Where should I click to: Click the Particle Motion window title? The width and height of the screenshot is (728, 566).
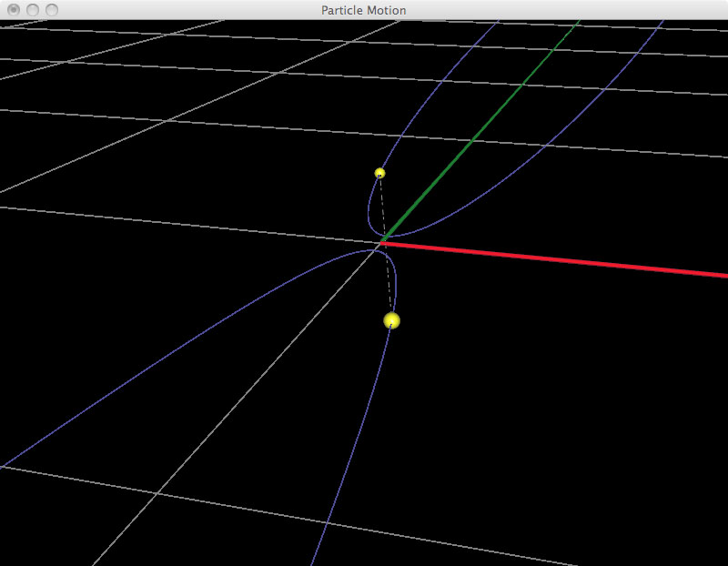click(x=363, y=10)
